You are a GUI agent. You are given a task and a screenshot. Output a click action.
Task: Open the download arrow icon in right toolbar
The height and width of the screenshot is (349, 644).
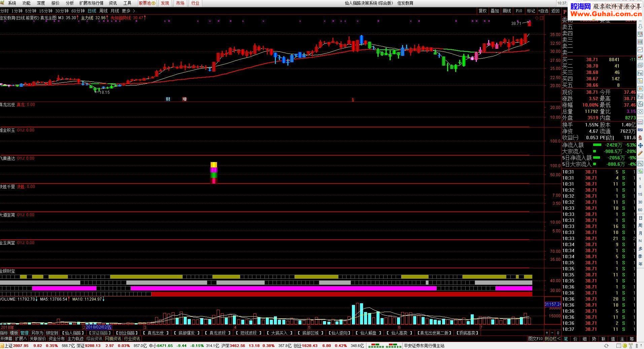coord(640,27)
